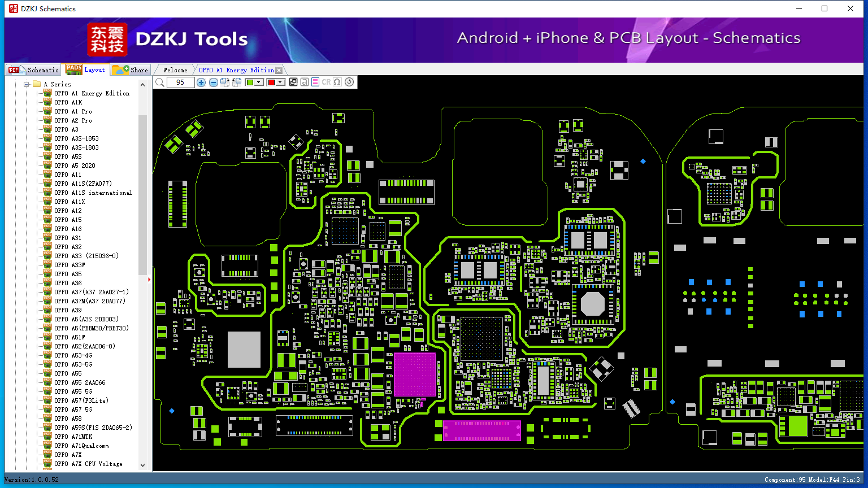Click the red color swatch
Screen dimensions: 868x488
point(271,82)
